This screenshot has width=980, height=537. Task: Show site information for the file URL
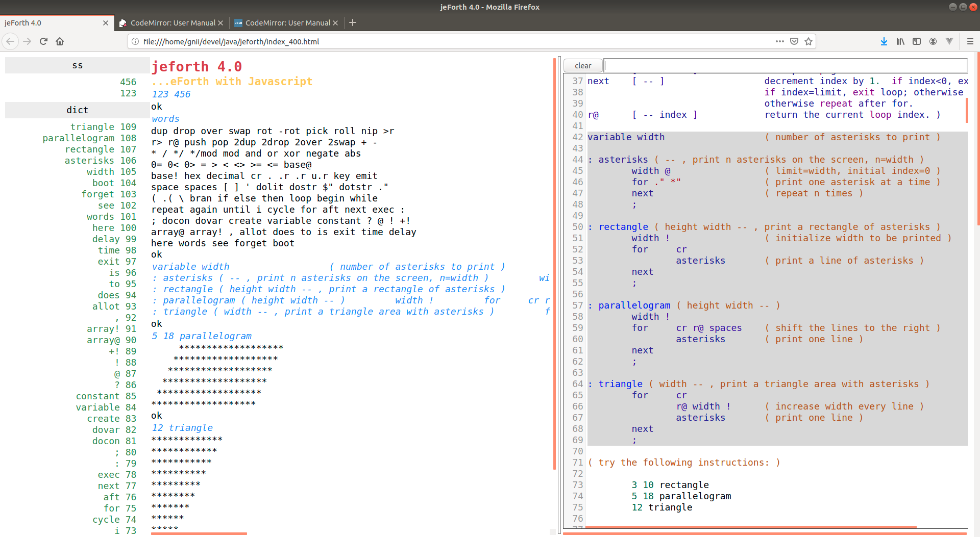(135, 41)
